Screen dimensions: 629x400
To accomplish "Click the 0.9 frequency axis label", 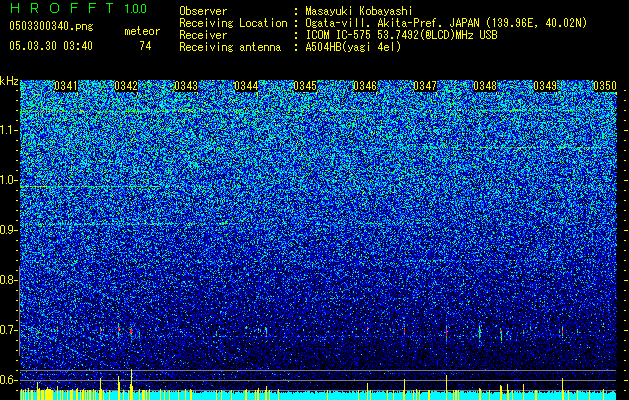I will (8, 230).
